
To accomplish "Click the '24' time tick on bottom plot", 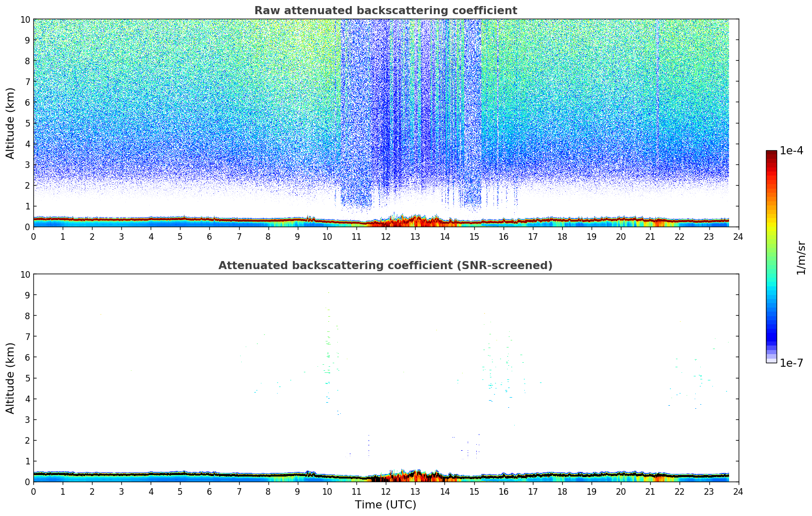I will click(x=738, y=492).
